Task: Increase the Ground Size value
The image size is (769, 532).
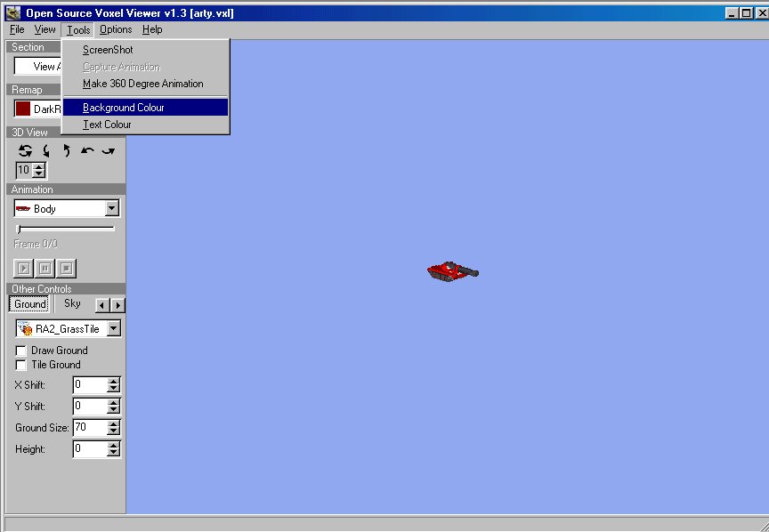Action: coord(113,423)
